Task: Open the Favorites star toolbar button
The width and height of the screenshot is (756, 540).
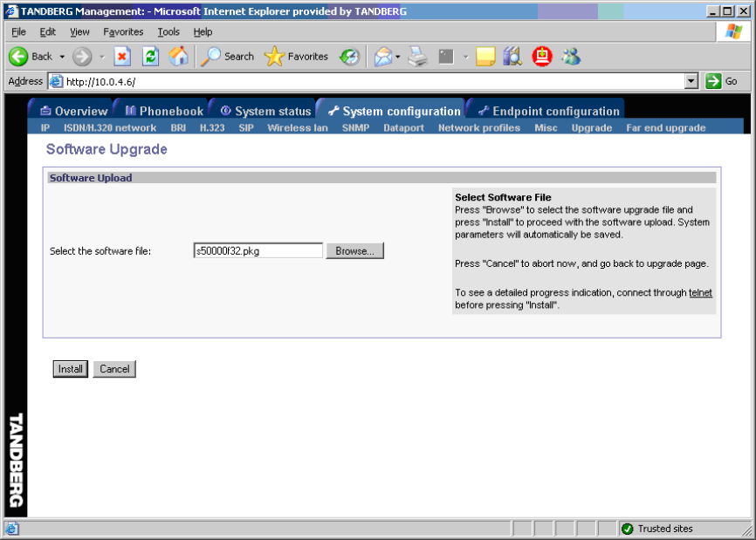Action: click(x=296, y=57)
